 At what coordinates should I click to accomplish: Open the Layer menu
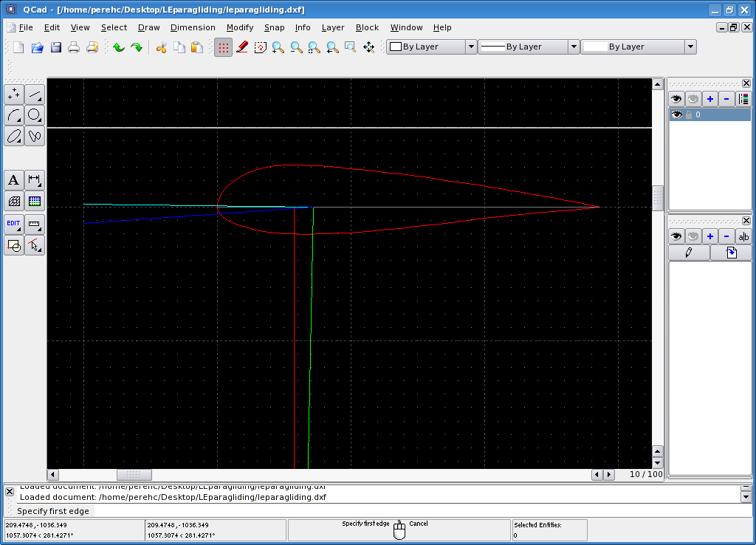(x=333, y=27)
